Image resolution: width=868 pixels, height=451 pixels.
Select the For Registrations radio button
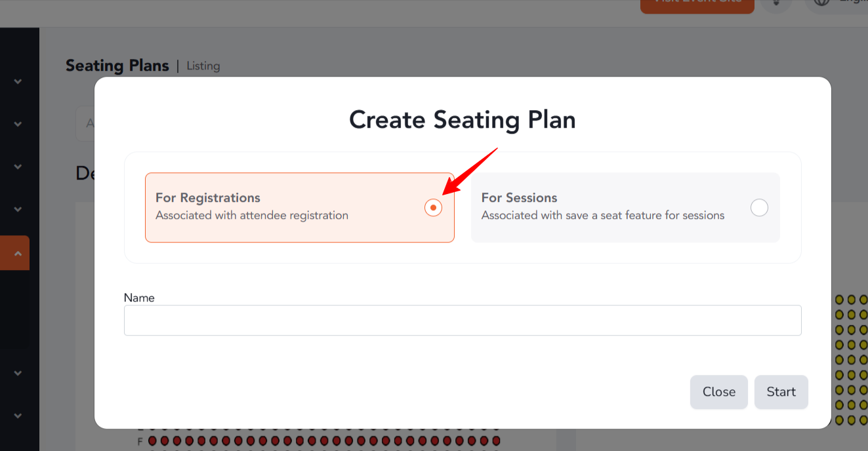point(433,208)
